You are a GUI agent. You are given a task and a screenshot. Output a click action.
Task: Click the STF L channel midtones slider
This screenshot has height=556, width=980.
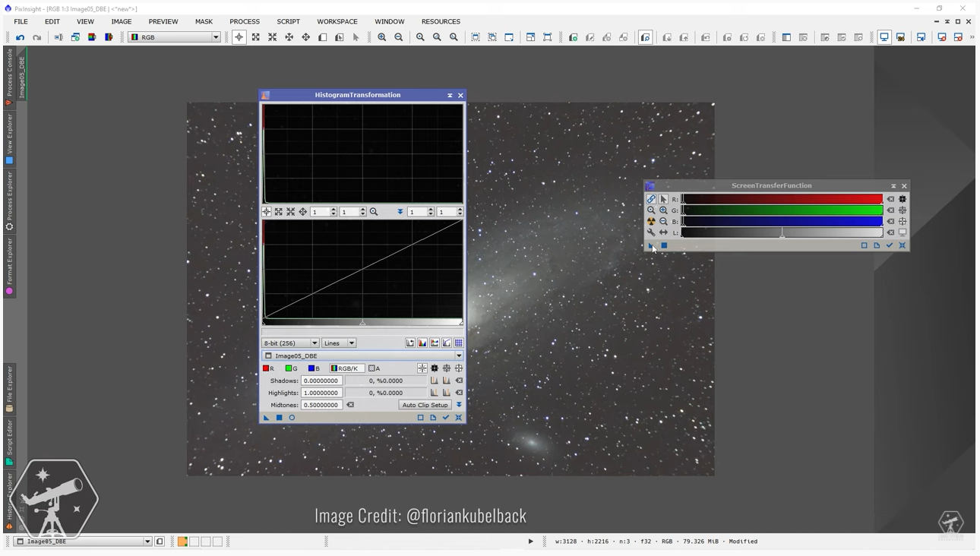782,234
